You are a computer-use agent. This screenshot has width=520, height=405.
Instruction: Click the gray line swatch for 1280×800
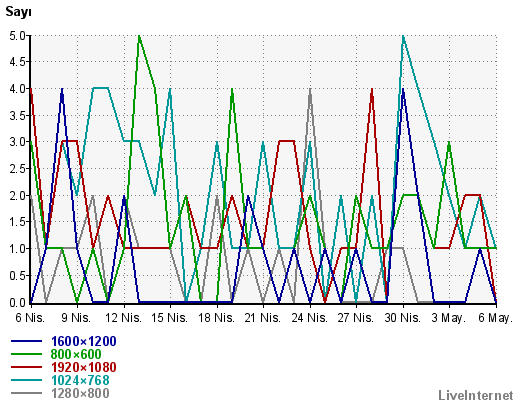pos(27,393)
